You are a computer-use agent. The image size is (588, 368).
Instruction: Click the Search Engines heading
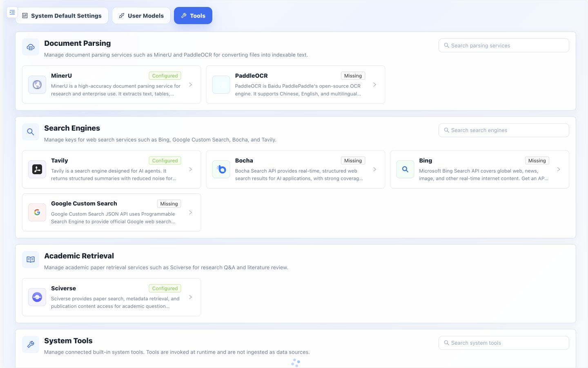point(72,128)
